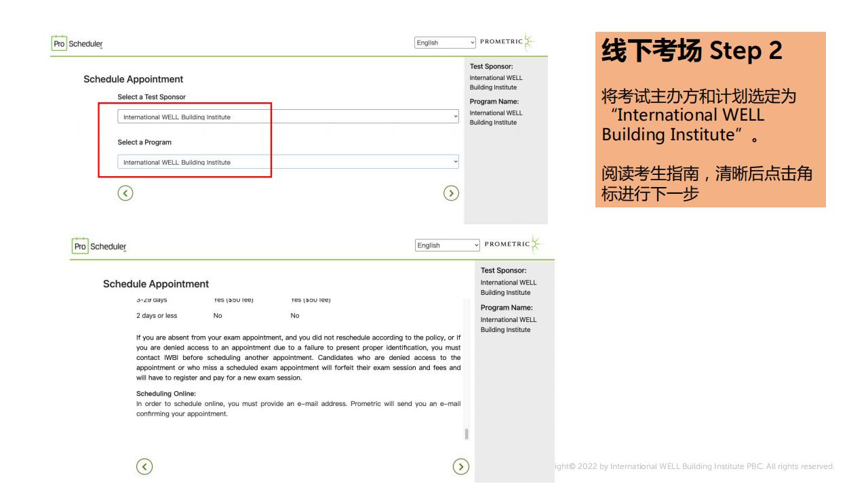Click the 'Scheduling Online:' heading

point(166,394)
